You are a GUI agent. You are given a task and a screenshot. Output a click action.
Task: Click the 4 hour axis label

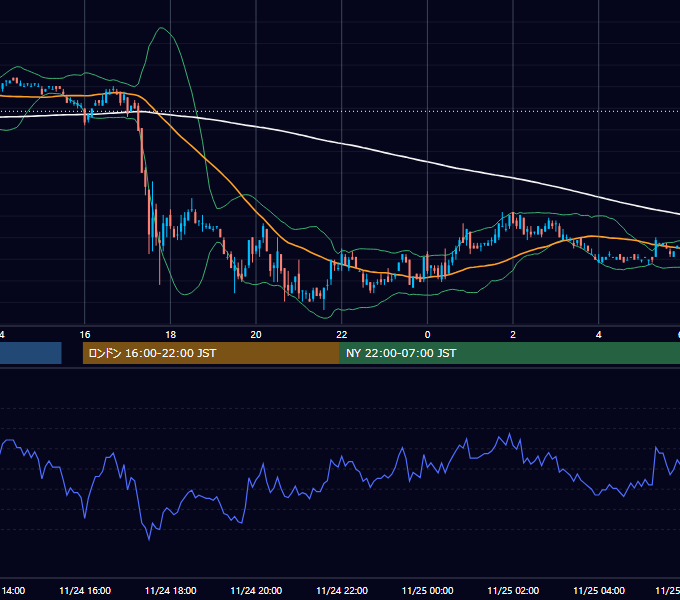tap(598, 335)
